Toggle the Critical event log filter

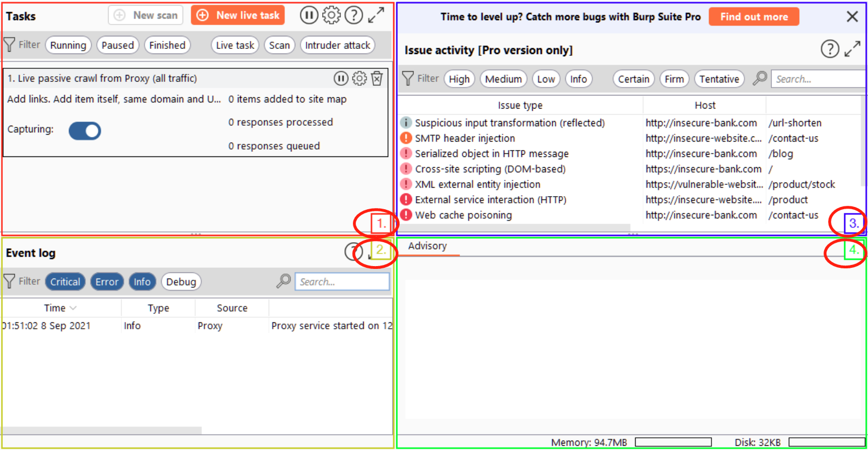coord(65,282)
